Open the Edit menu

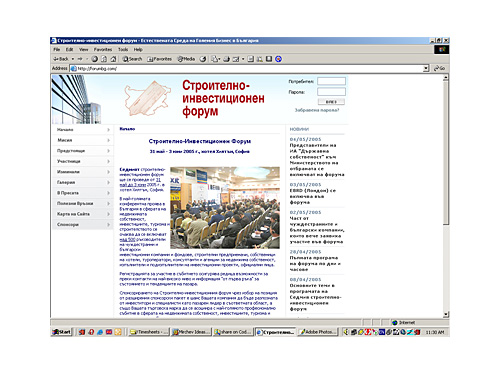click(69, 49)
